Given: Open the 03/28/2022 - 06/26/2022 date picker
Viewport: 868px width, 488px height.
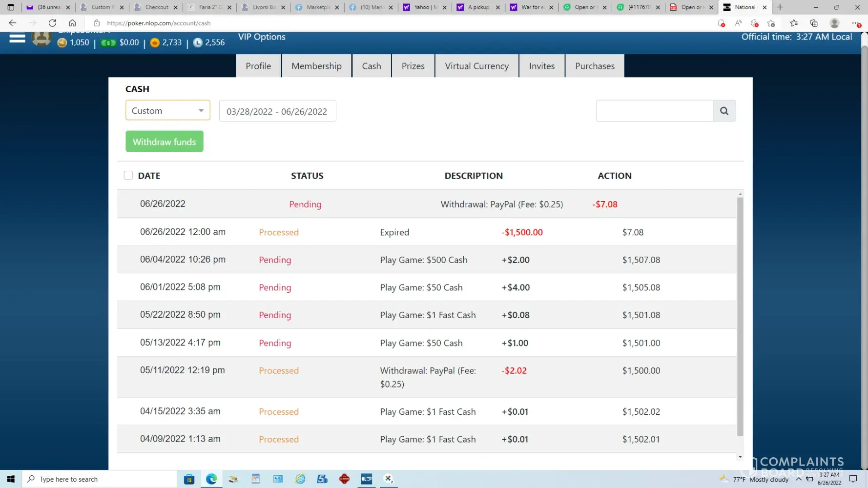Looking at the screenshot, I should click(277, 111).
